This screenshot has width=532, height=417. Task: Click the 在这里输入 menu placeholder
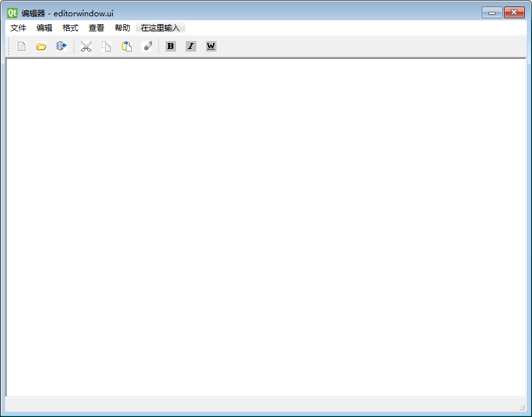(x=160, y=28)
